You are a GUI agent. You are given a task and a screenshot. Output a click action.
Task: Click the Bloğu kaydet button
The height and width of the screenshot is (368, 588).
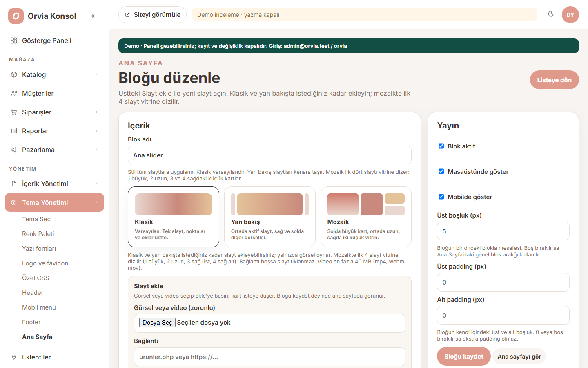[x=463, y=357]
